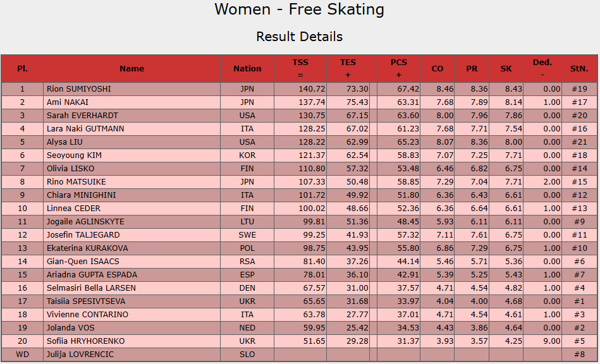Select the Jolanda VOS row
600x364 pixels.
point(300,328)
